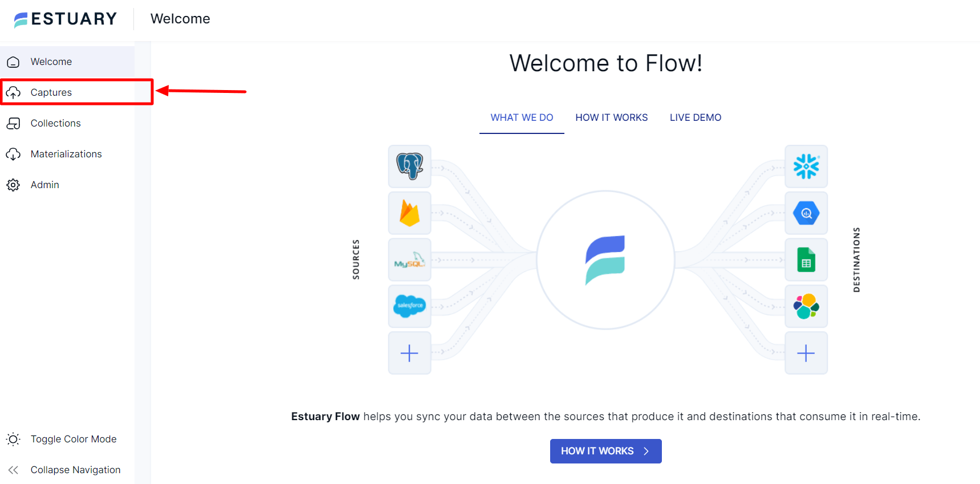Click the double-chevron collapse icon

pos(13,470)
